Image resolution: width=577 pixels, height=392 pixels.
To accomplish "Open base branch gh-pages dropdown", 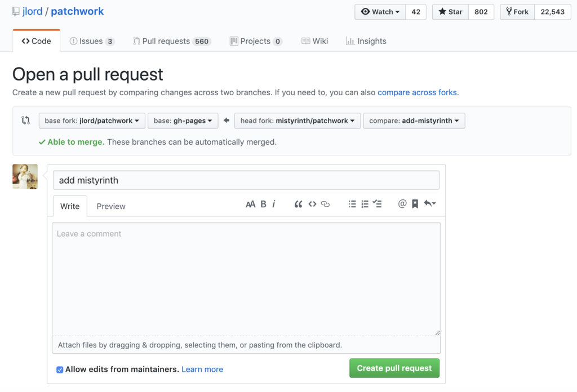I will pyautogui.click(x=183, y=121).
